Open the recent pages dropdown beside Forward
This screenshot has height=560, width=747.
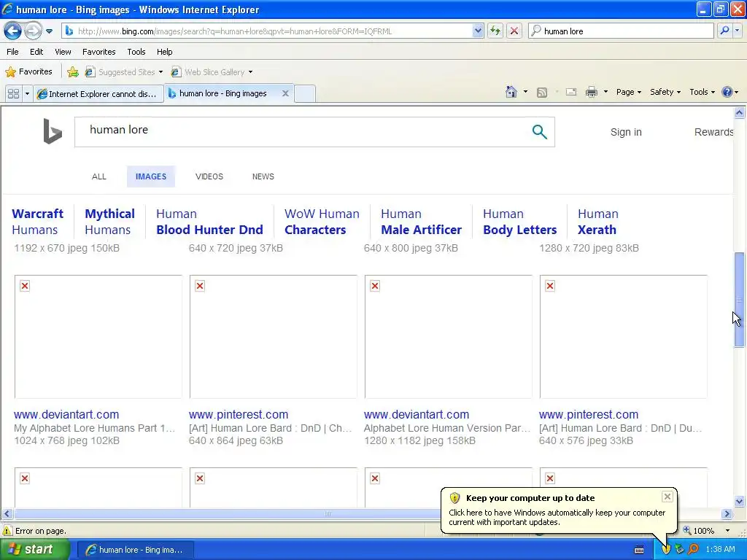[49, 31]
